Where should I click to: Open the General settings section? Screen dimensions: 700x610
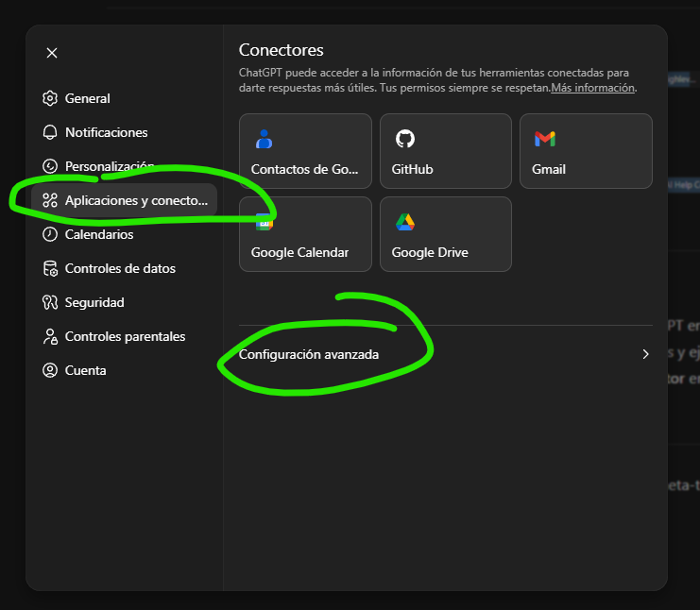[x=124, y=98]
